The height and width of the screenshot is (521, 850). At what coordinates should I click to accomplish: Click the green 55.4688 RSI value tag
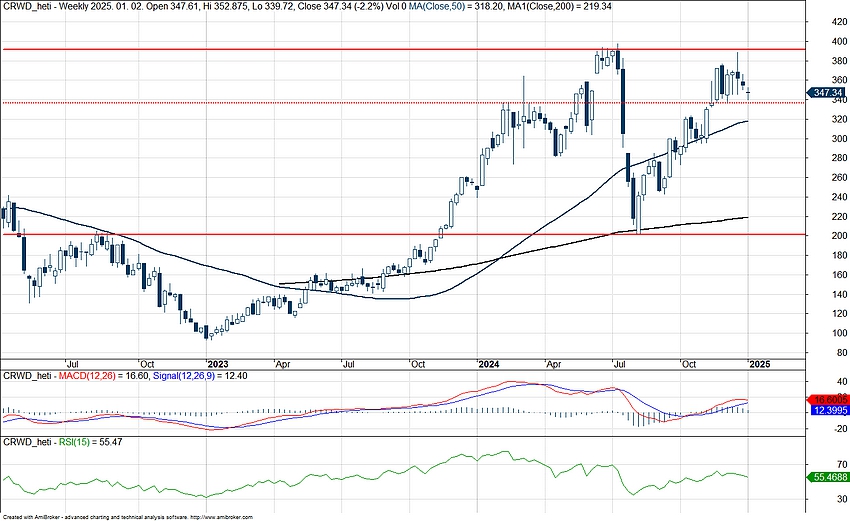828,477
